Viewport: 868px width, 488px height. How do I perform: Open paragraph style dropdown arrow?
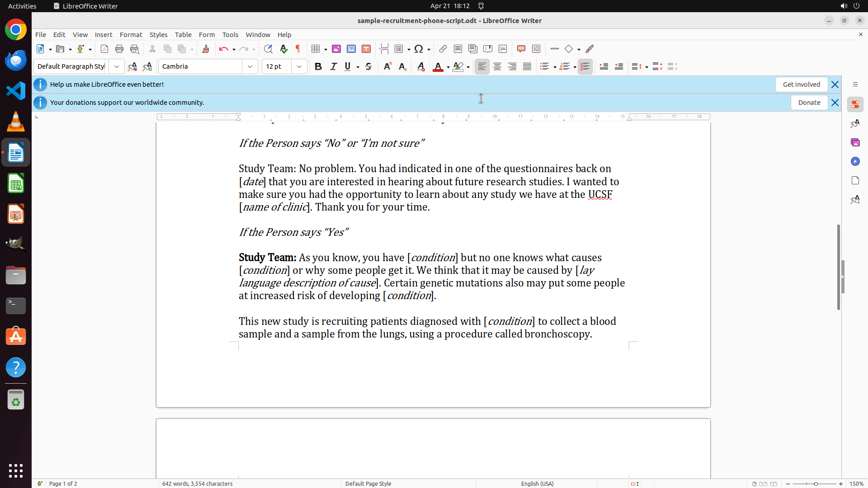coord(117,66)
